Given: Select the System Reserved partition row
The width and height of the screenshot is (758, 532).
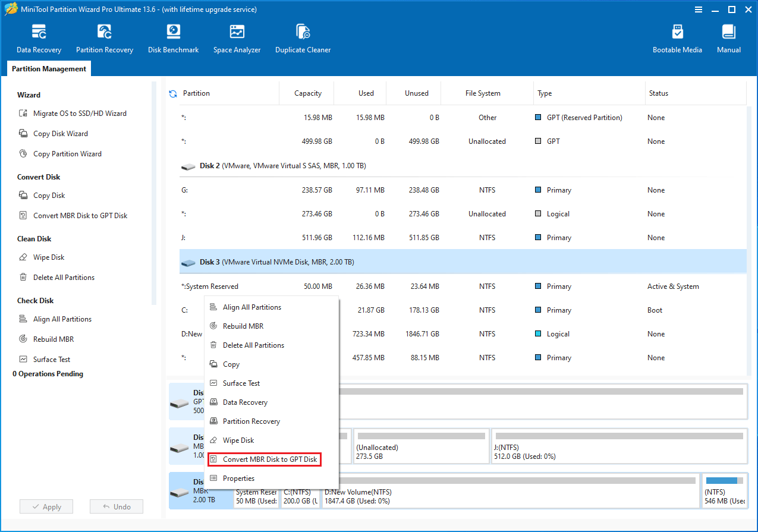Looking at the screenshot, I should pos(463,287).
